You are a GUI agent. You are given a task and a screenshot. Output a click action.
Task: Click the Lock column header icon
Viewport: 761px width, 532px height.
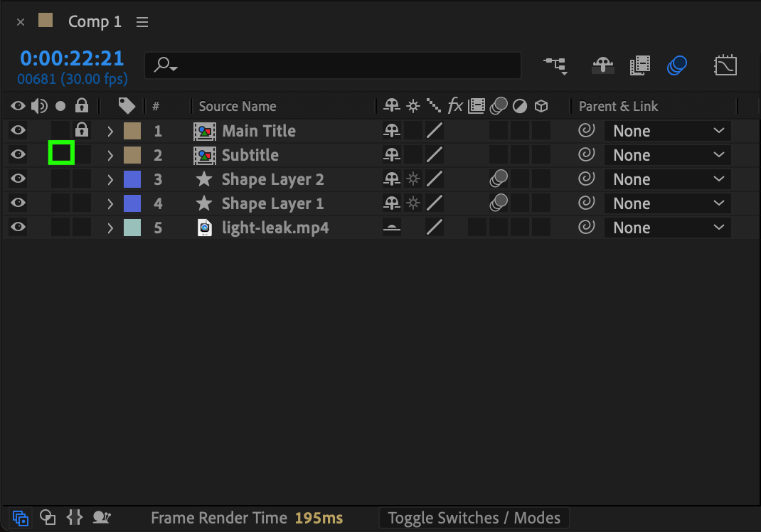pyautogui.click(x=82, y=105)
